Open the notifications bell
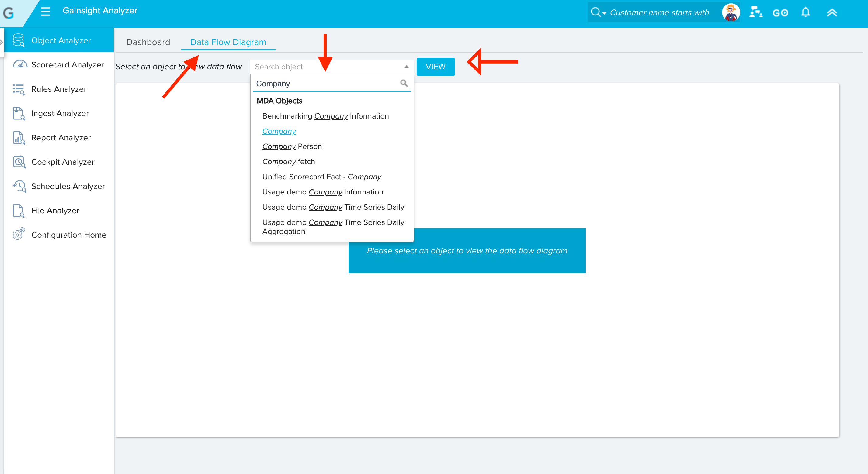Image resolution: width=868 pixels, height=474 pixels. [805, 12]
